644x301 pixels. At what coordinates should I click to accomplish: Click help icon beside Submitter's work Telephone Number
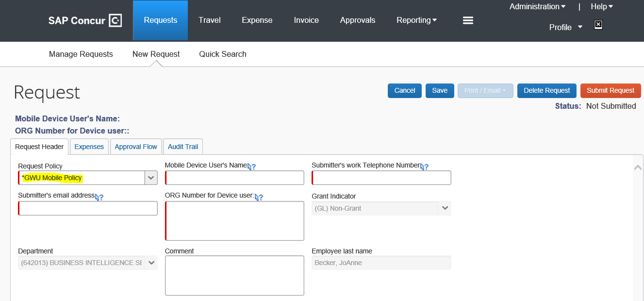pyautogui.click(x=424, y=167)
